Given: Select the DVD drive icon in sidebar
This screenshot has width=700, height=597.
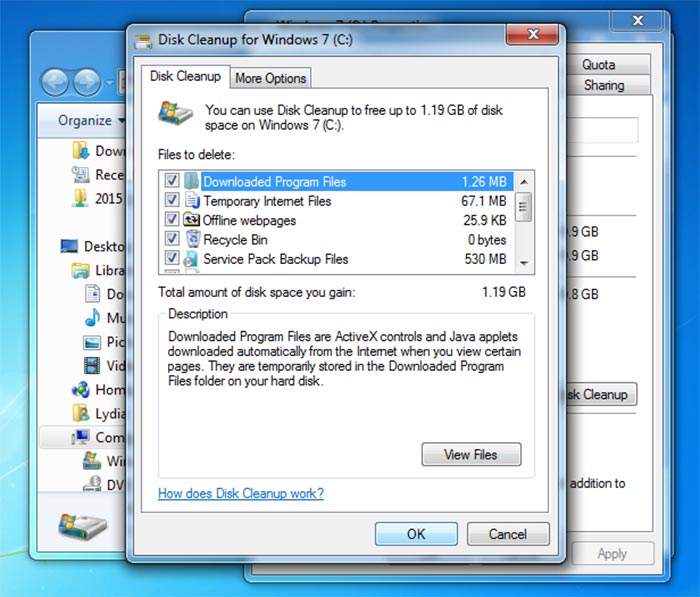Looking at the screenshot, I should click(x=92, y=484).
